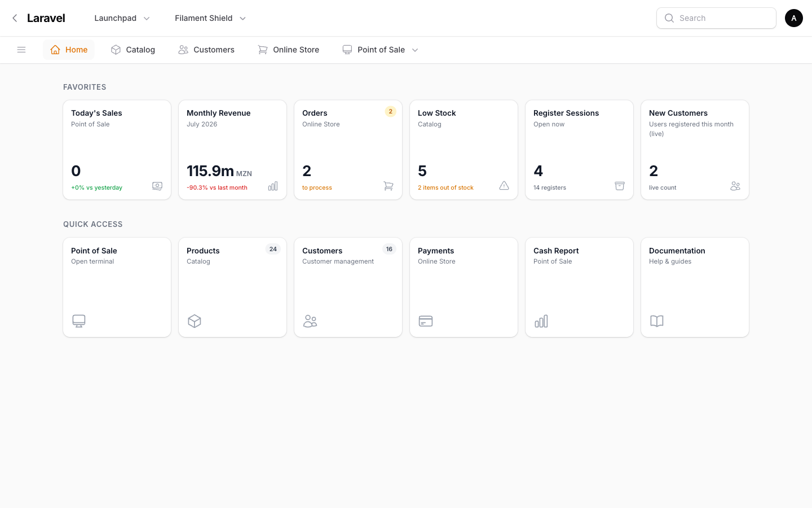This screenshot has width=812, height=508.
Task: Focus the Search input field
Action: pos(716,18)
